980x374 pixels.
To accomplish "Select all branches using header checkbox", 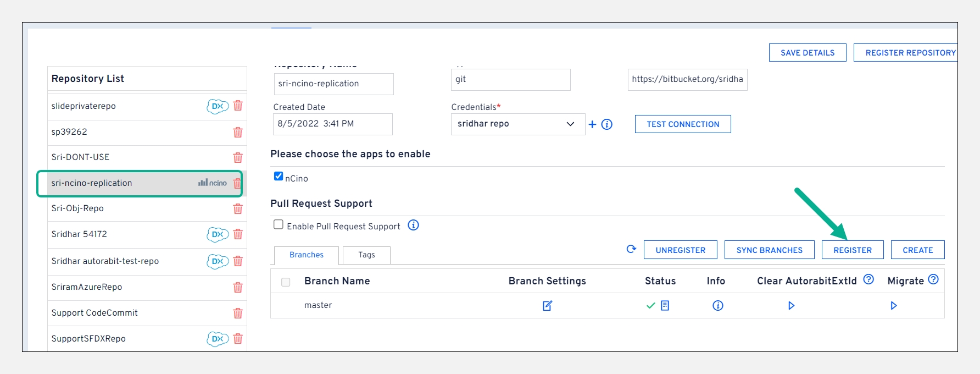I will [286, 282].
